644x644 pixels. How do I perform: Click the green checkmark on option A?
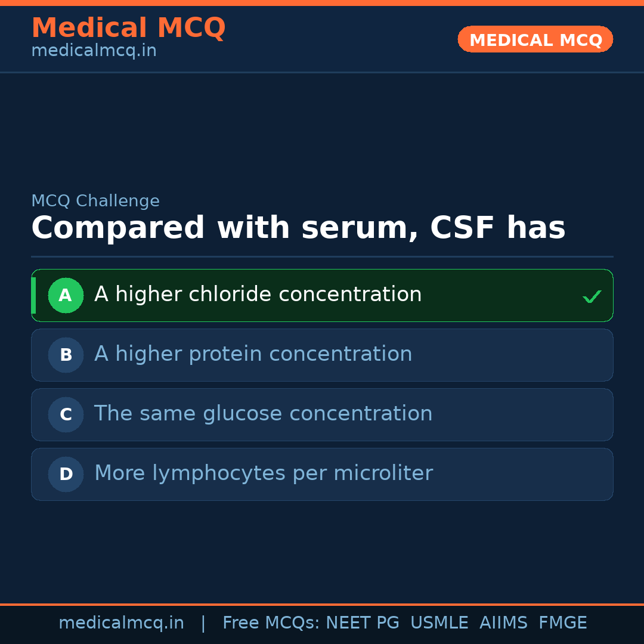(592, 296)
